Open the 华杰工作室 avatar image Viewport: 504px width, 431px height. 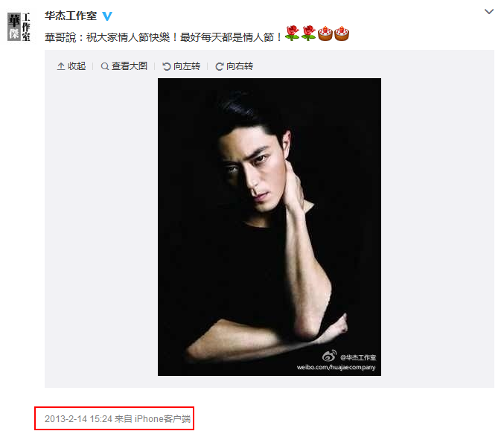(x=19, y=27)
